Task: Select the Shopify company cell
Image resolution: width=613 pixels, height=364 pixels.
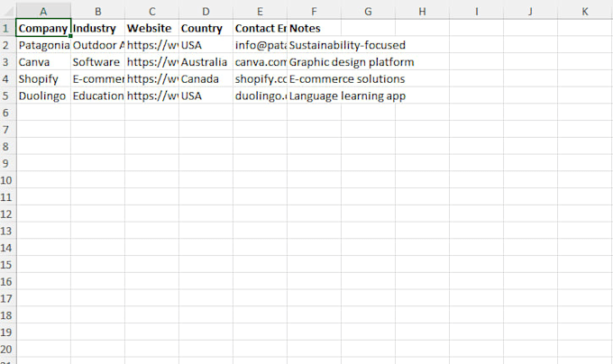Action: 43,78
